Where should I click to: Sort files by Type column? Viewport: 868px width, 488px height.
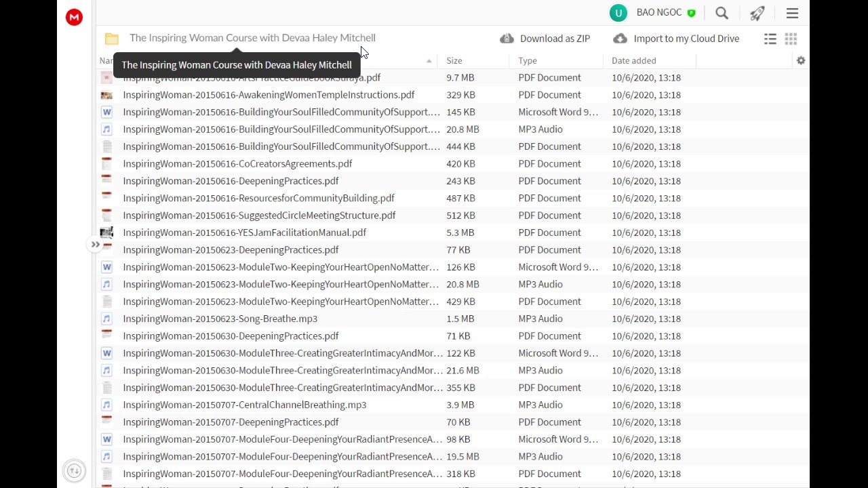tap(528, 60)
